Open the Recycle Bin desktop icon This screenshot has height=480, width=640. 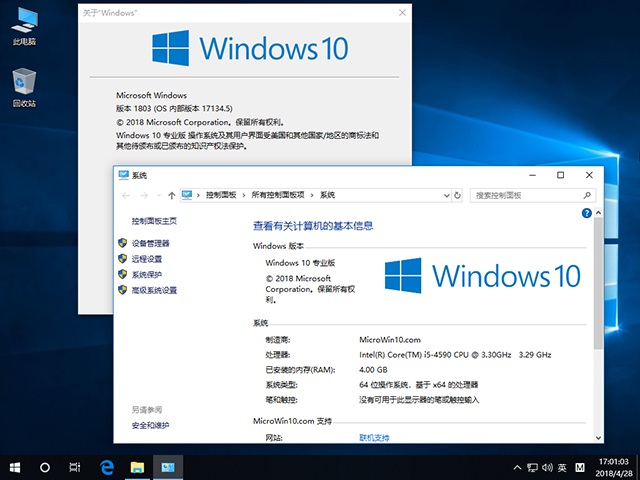click(x=24, y=87)
